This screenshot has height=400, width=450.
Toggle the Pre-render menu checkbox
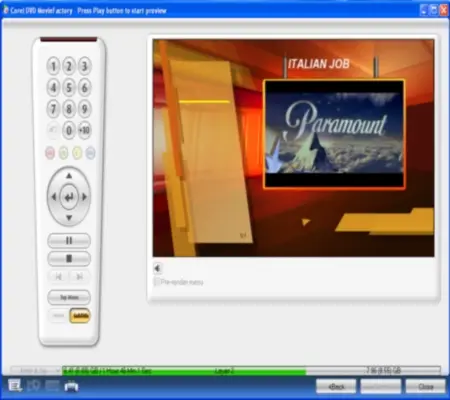157,282
